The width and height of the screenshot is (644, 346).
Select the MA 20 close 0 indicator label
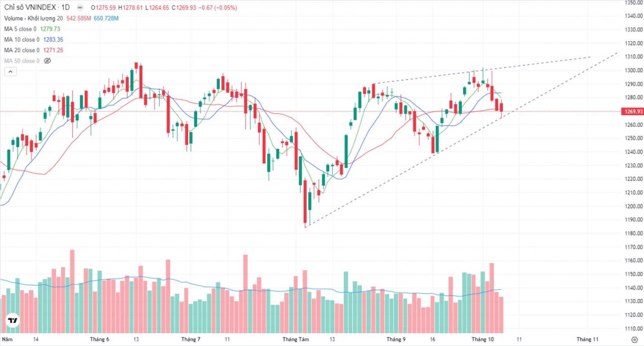pyautogui.click(x=23, y=50)
